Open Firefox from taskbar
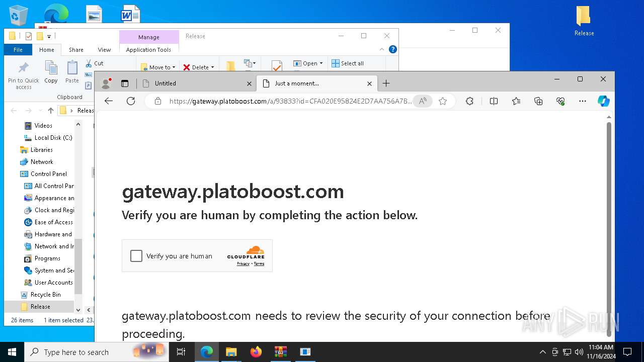The image size is (644, 362). pos(256,352)
